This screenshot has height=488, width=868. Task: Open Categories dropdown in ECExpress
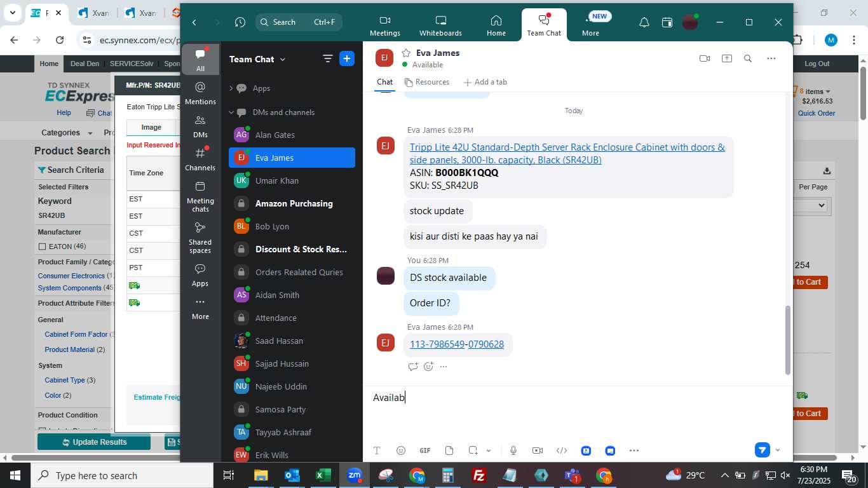tap(67, 133)
